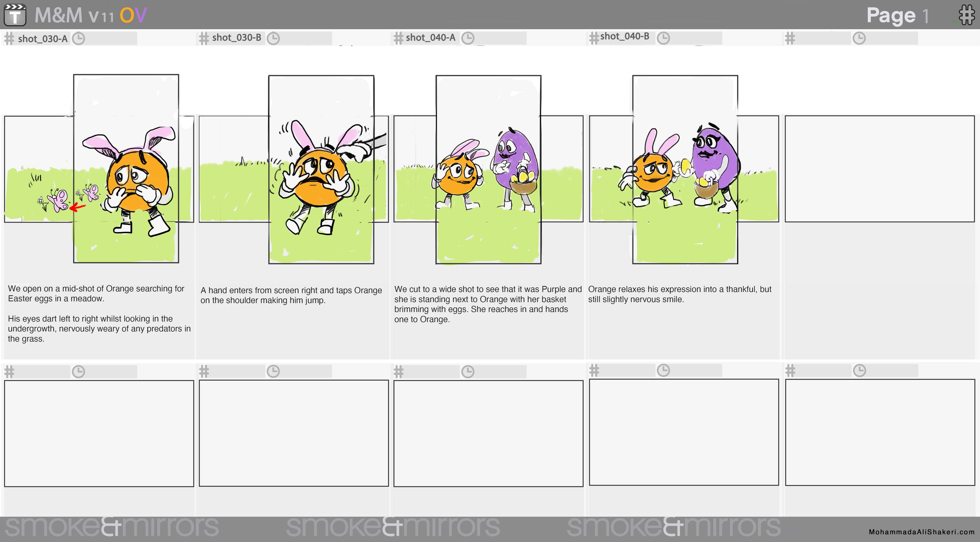Click the clock icon next to shot_030-B
This screenshot has height=542, width=980.
click(x=273, y=39)
